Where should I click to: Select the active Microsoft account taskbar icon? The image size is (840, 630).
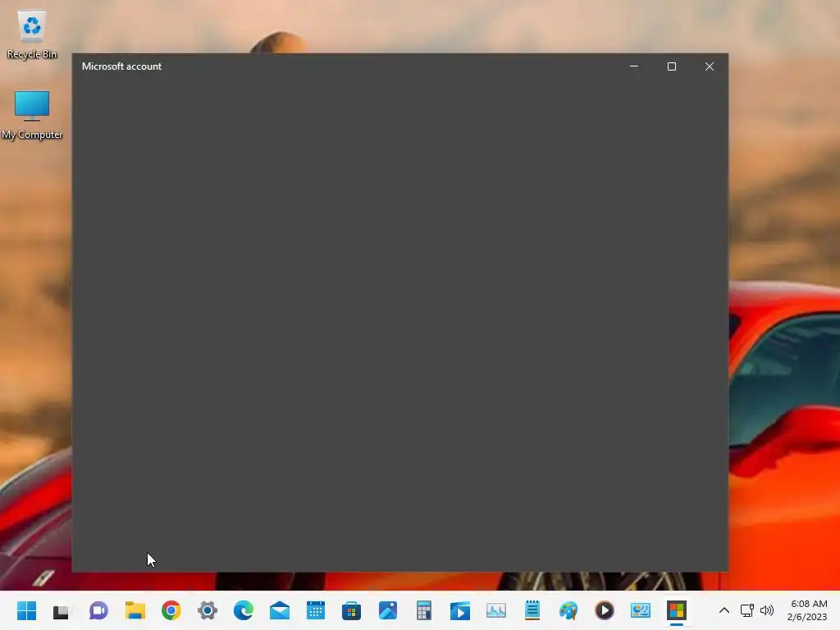[677, 610]
